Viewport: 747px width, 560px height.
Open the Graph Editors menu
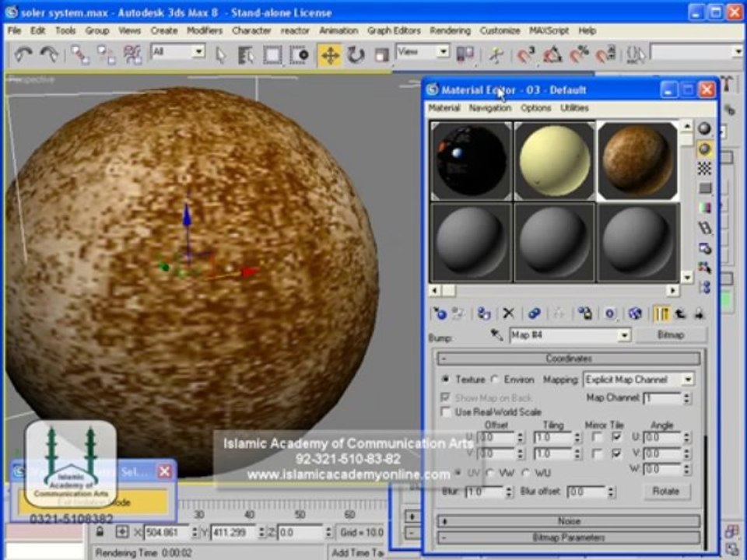[x=394, y=30]
